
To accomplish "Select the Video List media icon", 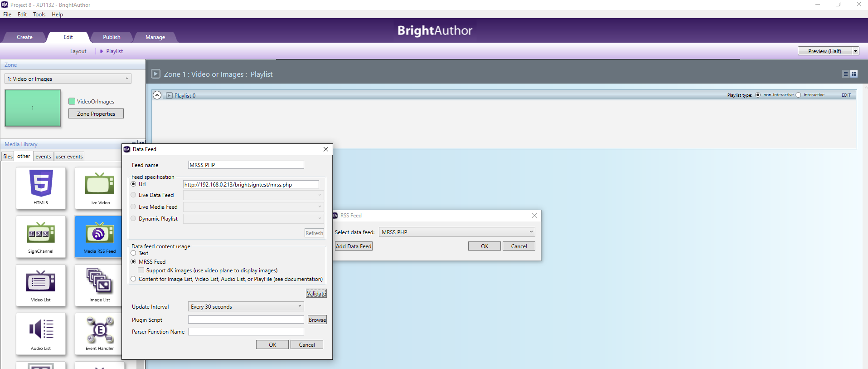I will point(41,285).
